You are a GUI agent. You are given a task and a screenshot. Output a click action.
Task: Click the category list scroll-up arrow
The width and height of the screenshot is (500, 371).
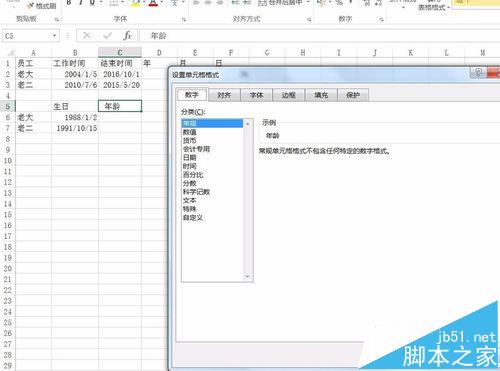pos(247,124)
